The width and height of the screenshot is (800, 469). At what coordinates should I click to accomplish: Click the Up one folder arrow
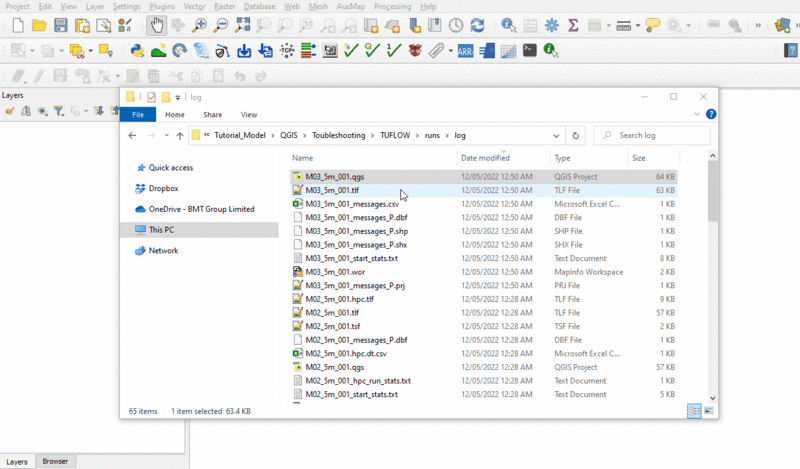179,135
